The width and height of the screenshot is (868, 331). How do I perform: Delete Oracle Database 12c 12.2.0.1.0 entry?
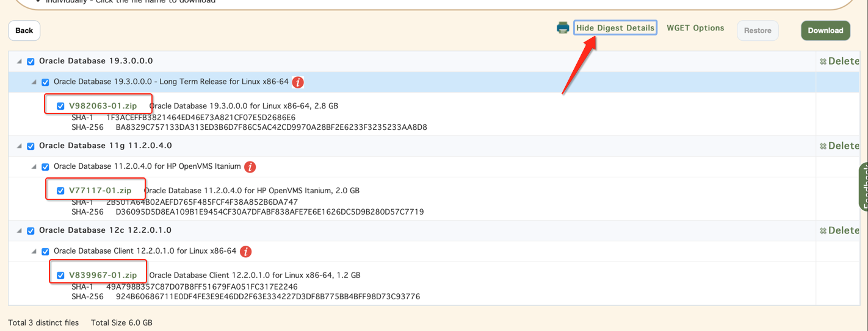(x=839, y=230)
